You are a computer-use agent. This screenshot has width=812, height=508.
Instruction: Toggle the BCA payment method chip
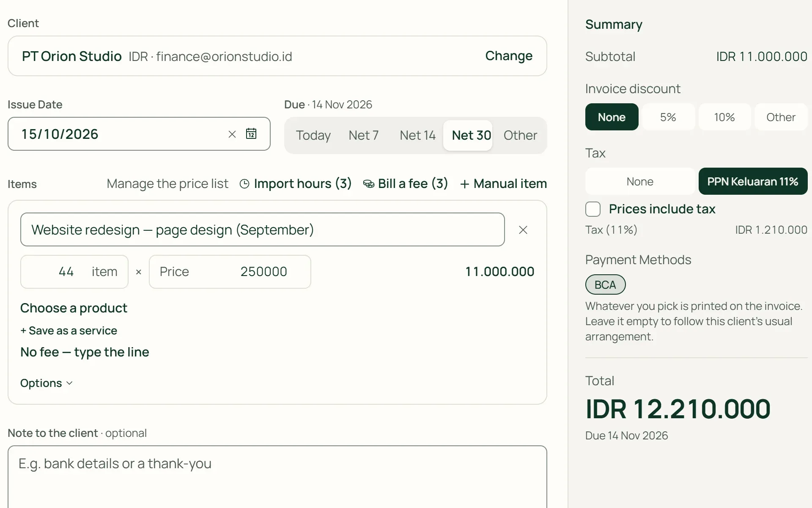click(605, 284)
